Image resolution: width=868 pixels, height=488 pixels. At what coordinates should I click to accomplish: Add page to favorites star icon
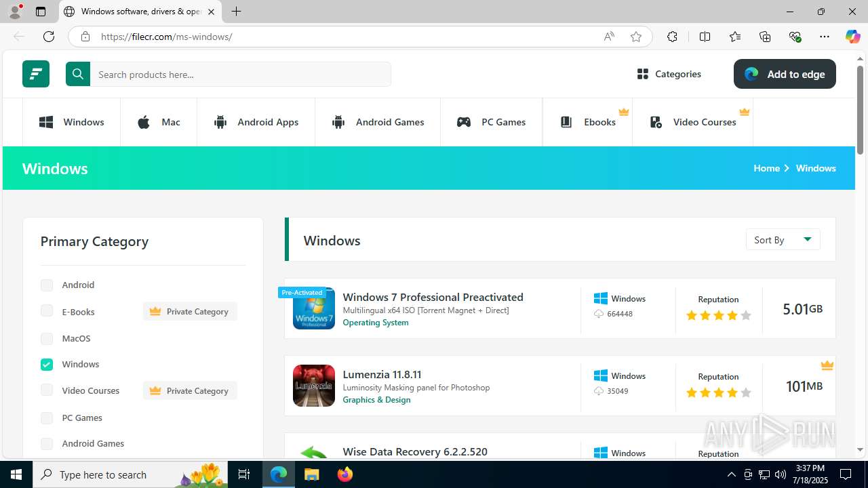[636, 37]
